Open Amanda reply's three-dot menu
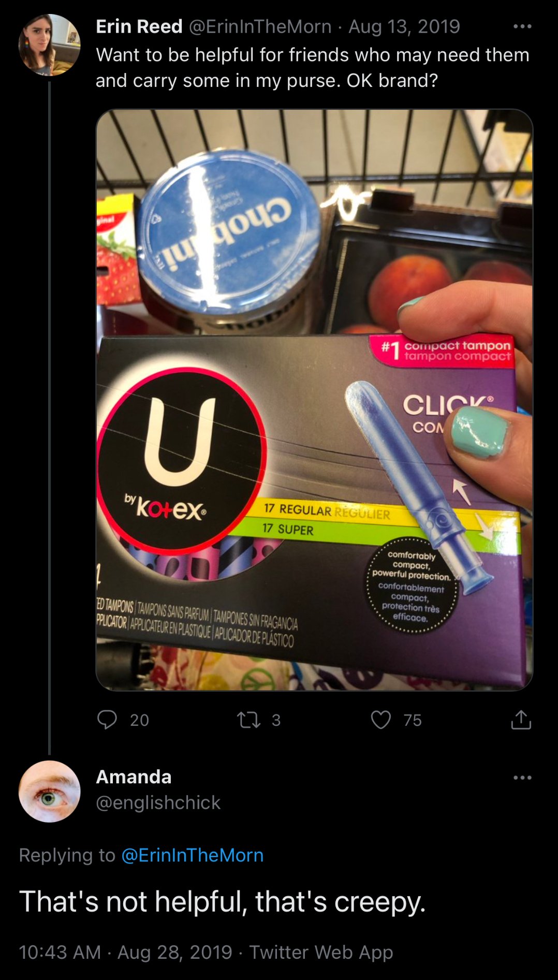Image resolution: width=558 pixels, height=980 pixels. coord(522,778)
